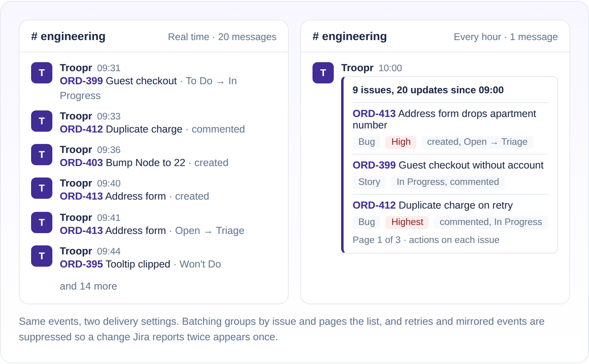Click the # engineering title of the real-time panel
The image size is (589, 364).
68,36
